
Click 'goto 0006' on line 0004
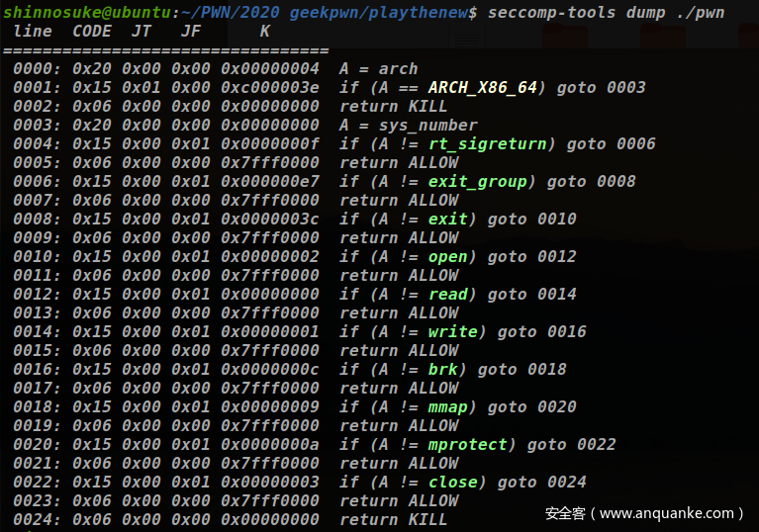click(611, 144)
